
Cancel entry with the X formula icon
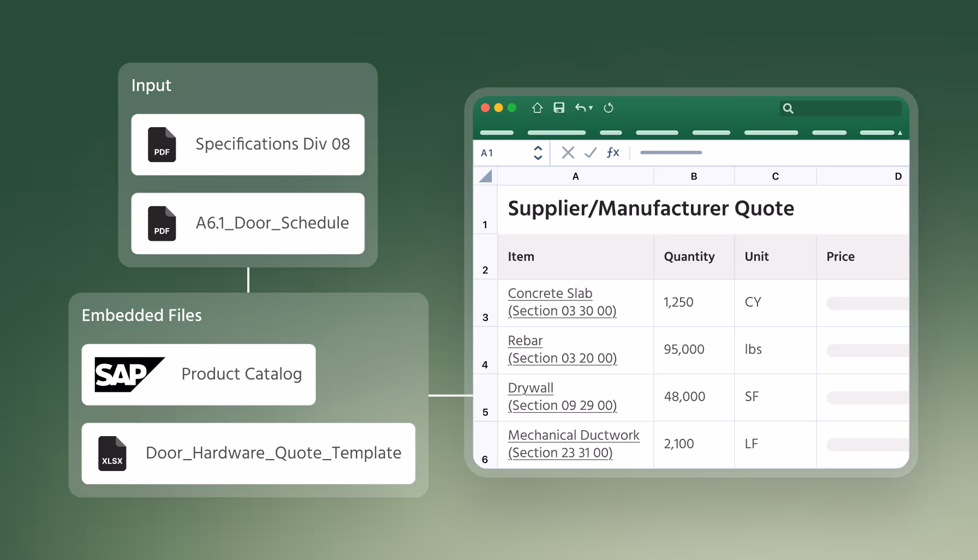[x=568, y=152]
